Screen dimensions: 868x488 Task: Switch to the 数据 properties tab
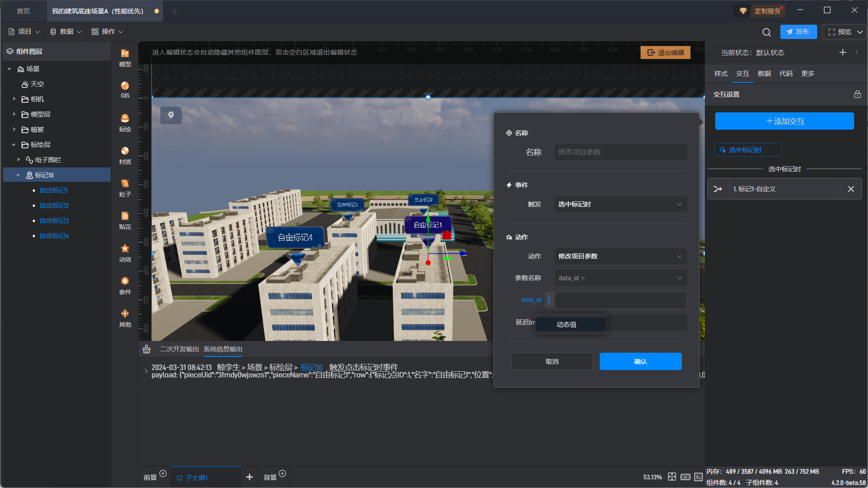tap(764, 74)
